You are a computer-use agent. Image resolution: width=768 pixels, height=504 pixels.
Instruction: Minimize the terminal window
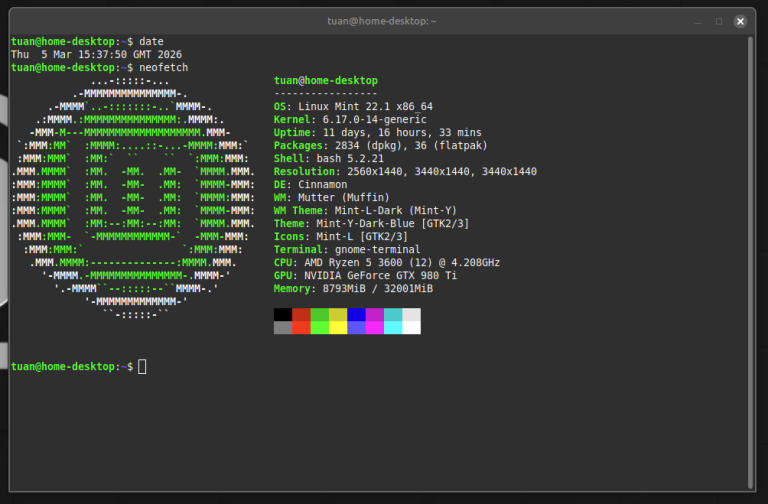click(696, 21)
